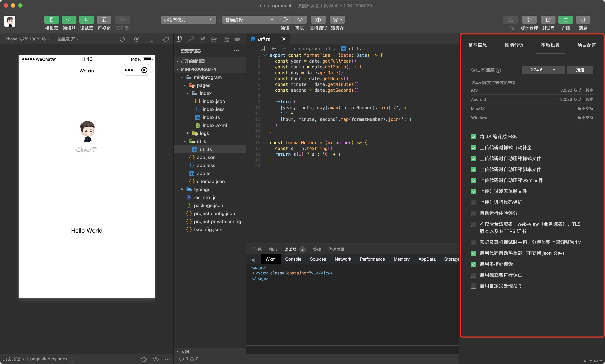
Task: Uncheck 上传时过滤无依赖文件
Action: [474, 191]
